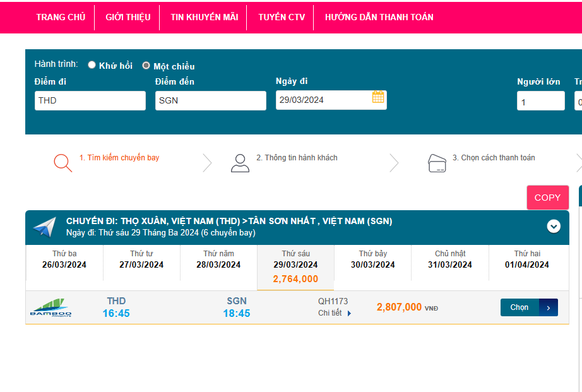
Task: Open Tin khuyến mãi menu item
Action: coord(204,17)
